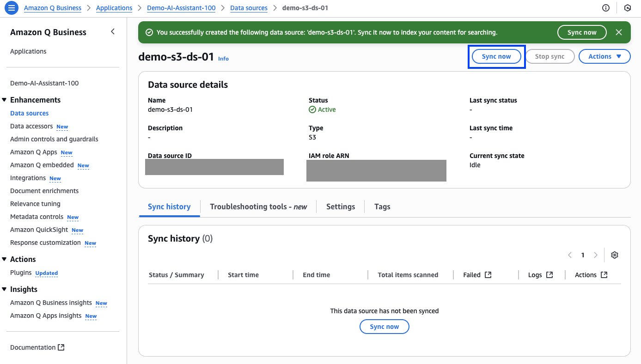Open the Troubleshooting tools tab

pos(258,206)
